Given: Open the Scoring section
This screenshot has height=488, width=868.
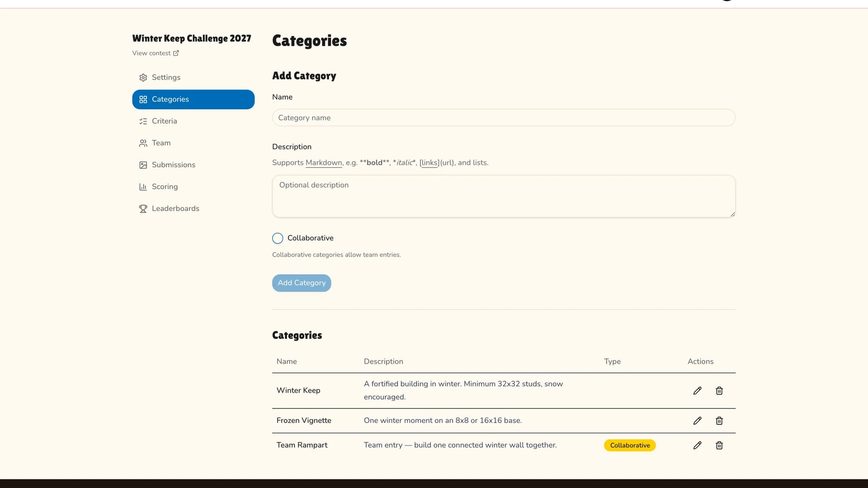Looking at the screenshot, I should coord(193,187).
